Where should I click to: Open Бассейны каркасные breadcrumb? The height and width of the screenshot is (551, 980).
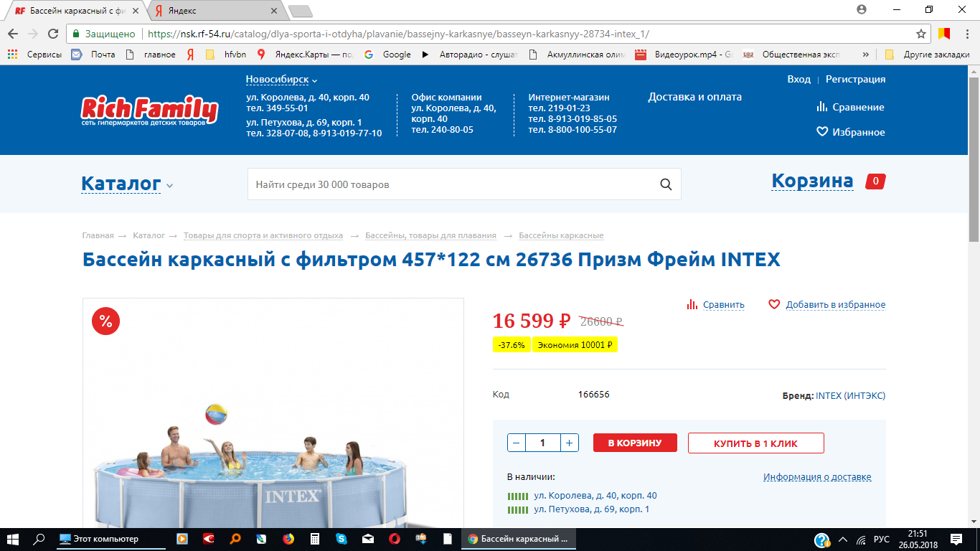click(x=561, y=235)
